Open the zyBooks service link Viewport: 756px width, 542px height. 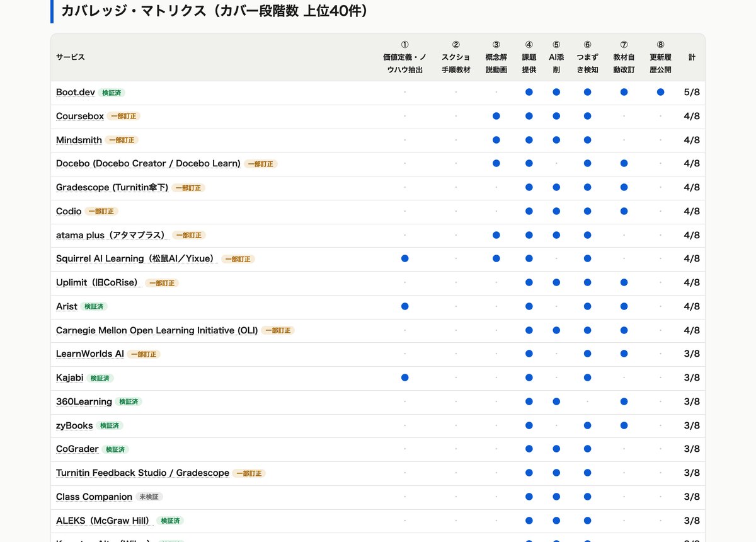point(74,425)
